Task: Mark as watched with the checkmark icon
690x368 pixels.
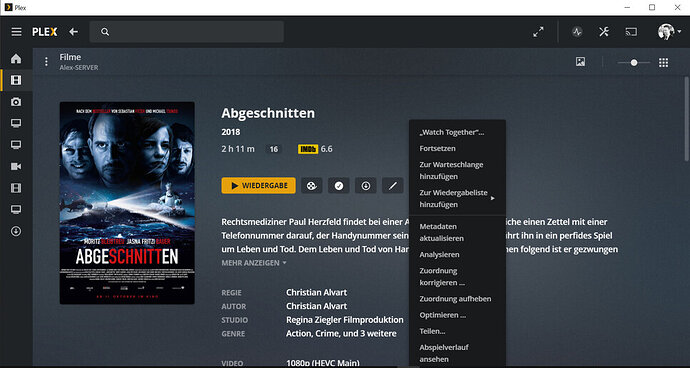Action: click(339, 186)
